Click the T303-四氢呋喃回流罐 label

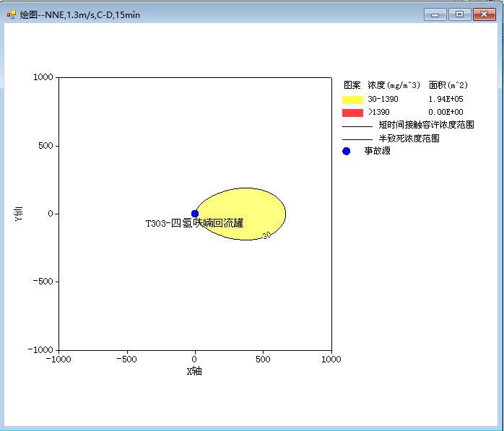(x=194, y=223)
